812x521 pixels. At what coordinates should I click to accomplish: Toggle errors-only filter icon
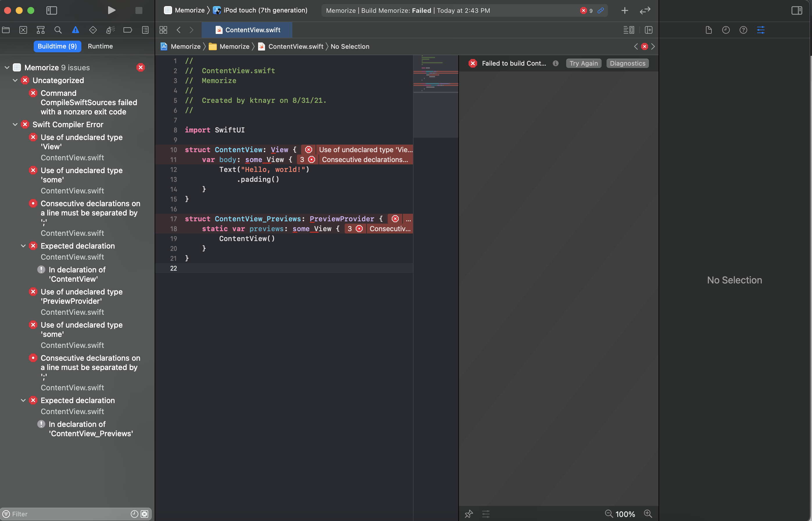(x=144, y=514)
